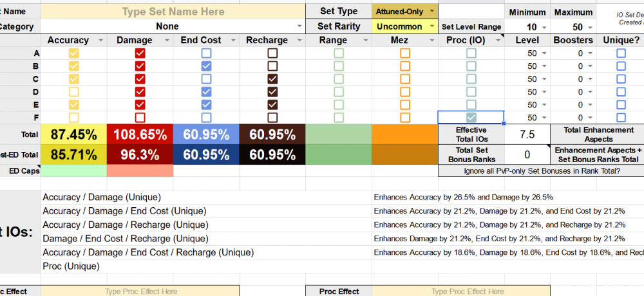Click the Type Set Name Here field
Viewport: 644px width, 296px height.
[x=173, y=12]
